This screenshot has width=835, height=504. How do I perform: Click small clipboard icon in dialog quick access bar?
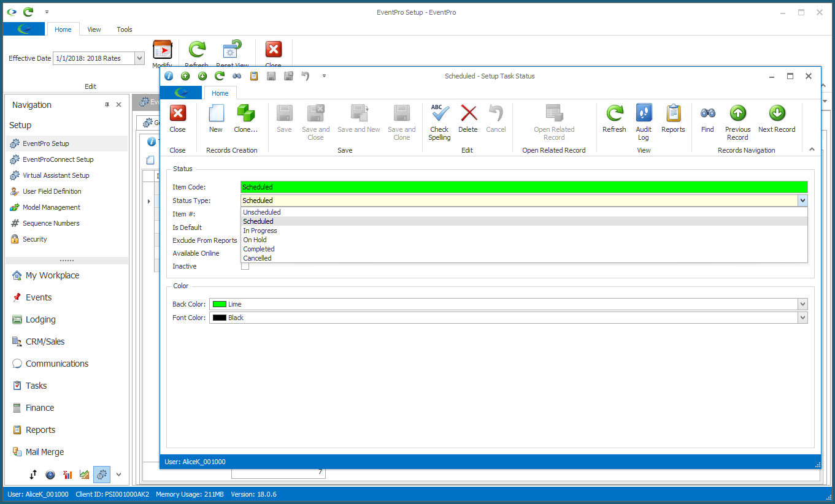(254, 76)
